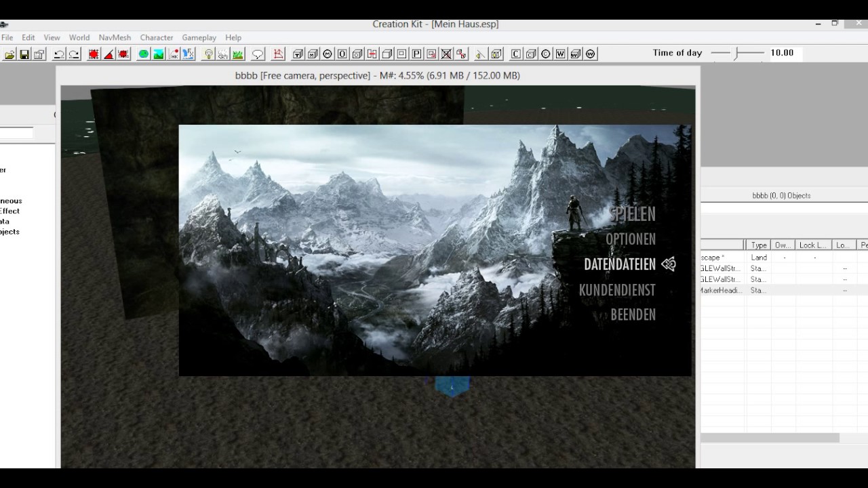
Task: Sort the object list by Lo... column
Action: 843,245
